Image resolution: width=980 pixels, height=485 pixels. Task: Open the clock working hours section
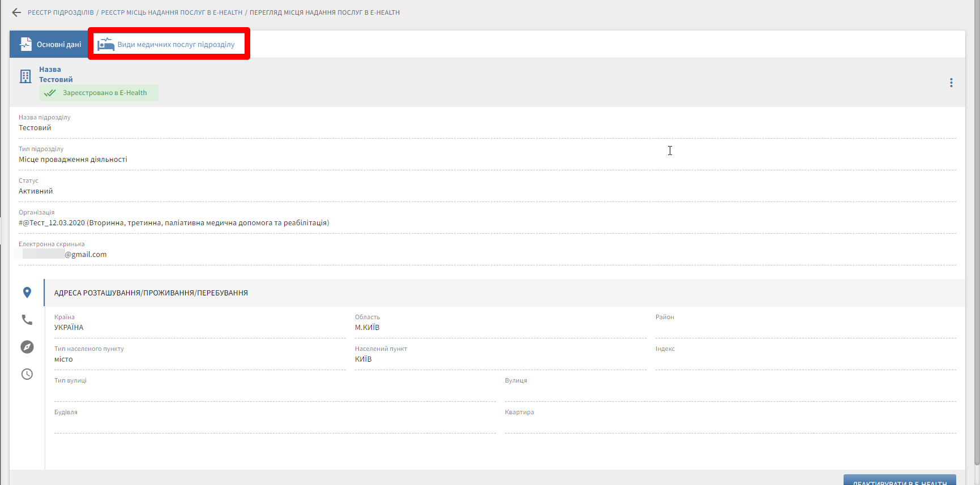tap(27, 374)
